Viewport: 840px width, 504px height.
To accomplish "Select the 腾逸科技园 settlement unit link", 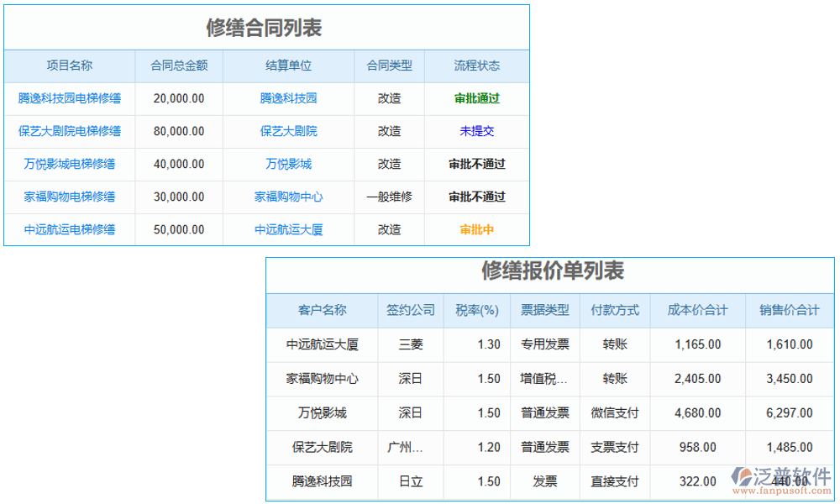I will 289,98.
